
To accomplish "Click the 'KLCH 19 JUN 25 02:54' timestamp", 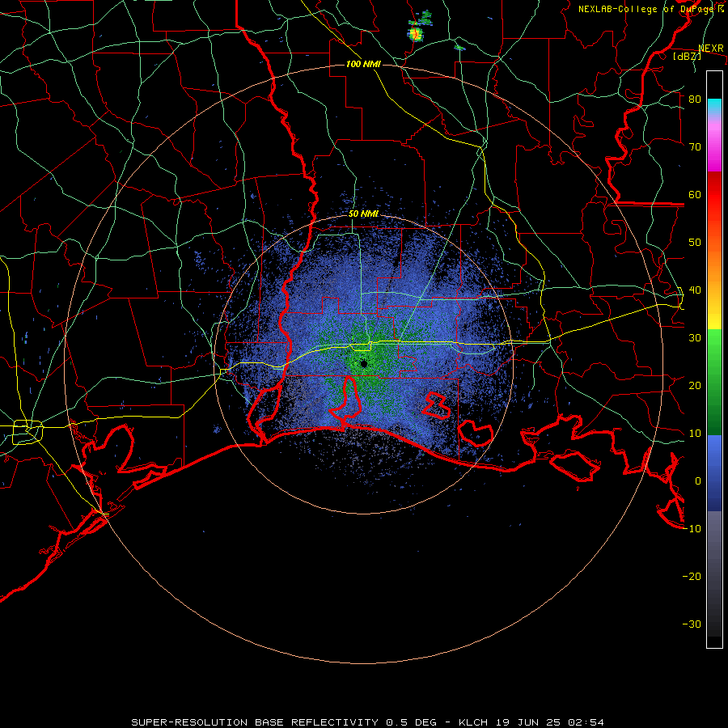I will (x=531, y=722).
